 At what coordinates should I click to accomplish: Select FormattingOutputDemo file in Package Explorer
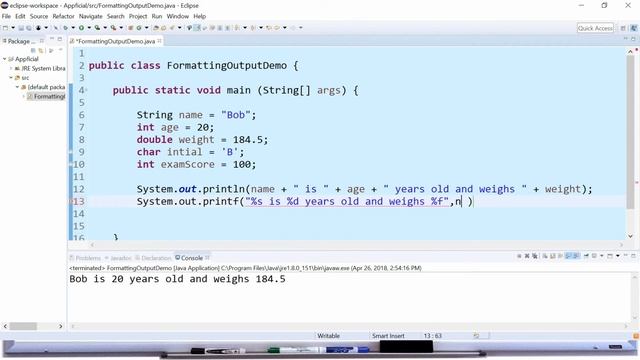pos(46,96)
